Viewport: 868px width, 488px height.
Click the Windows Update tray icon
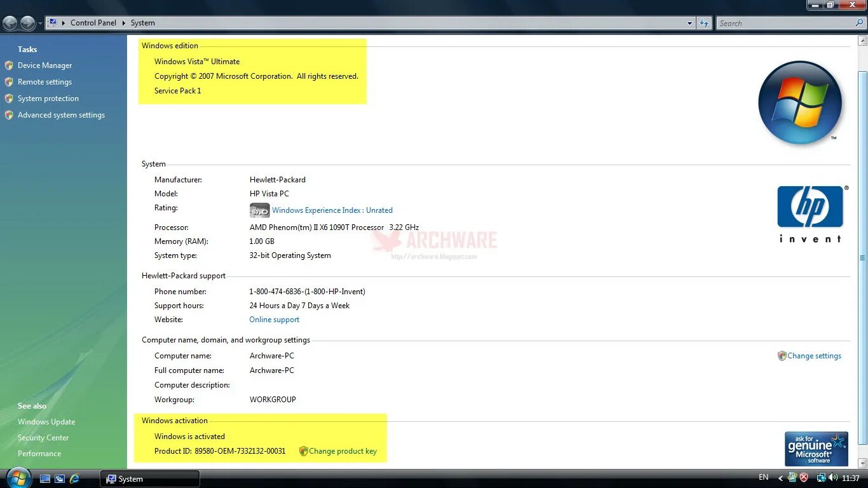(792, 477)
